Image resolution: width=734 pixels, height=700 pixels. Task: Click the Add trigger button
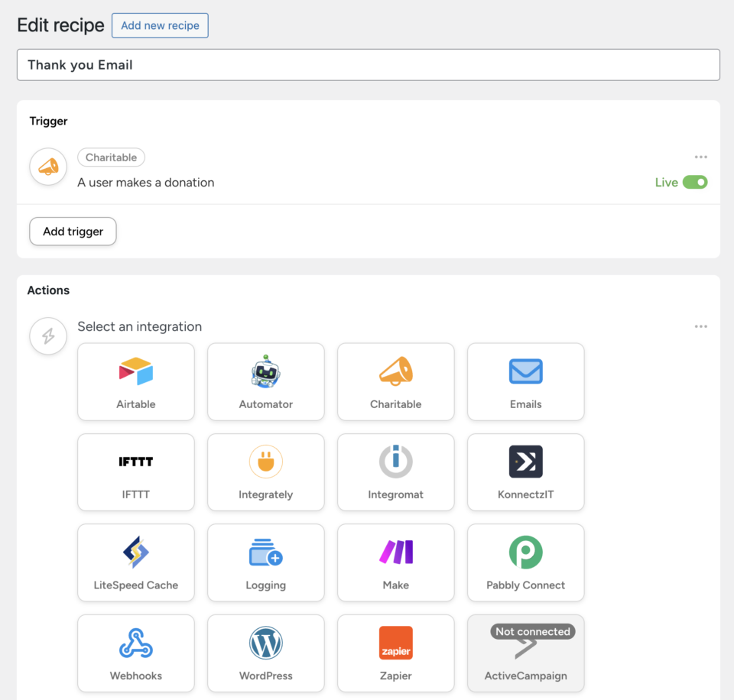[73, 231]
